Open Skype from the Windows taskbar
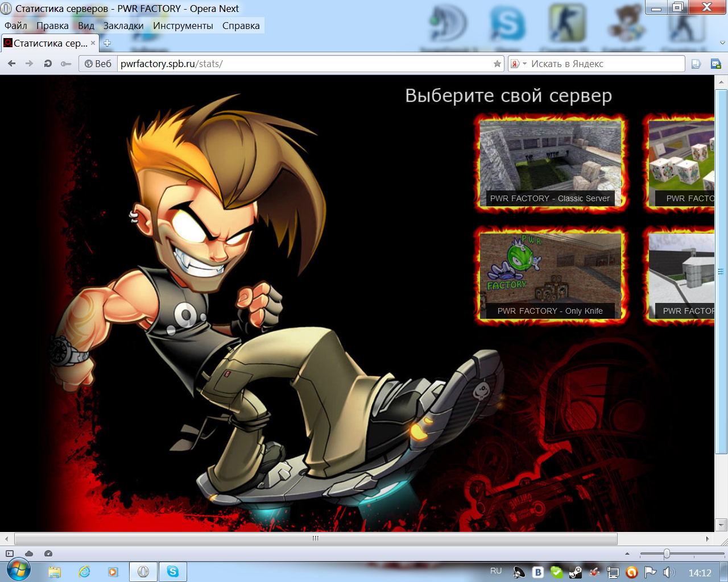This screenshot has height=582, width=728. [173, 572]
